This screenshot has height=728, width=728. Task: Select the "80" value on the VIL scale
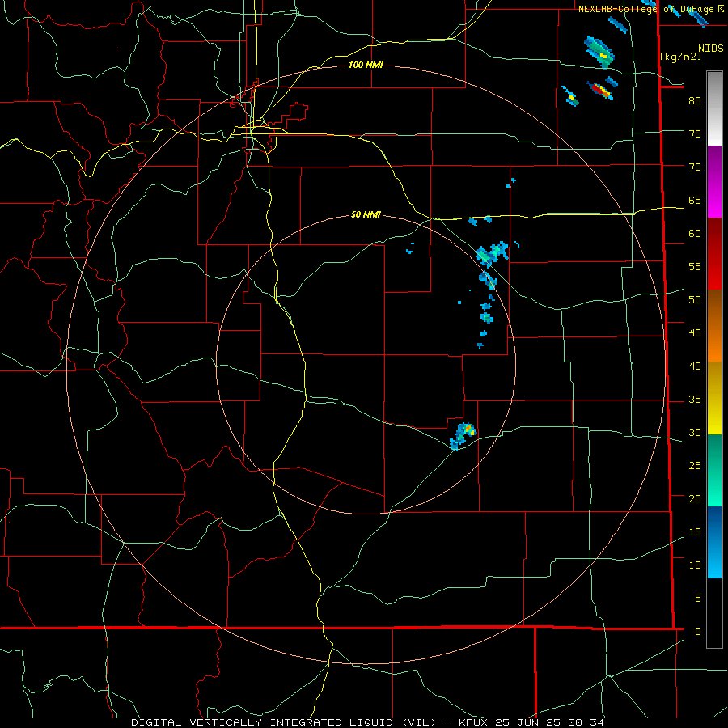coord(695,101)
